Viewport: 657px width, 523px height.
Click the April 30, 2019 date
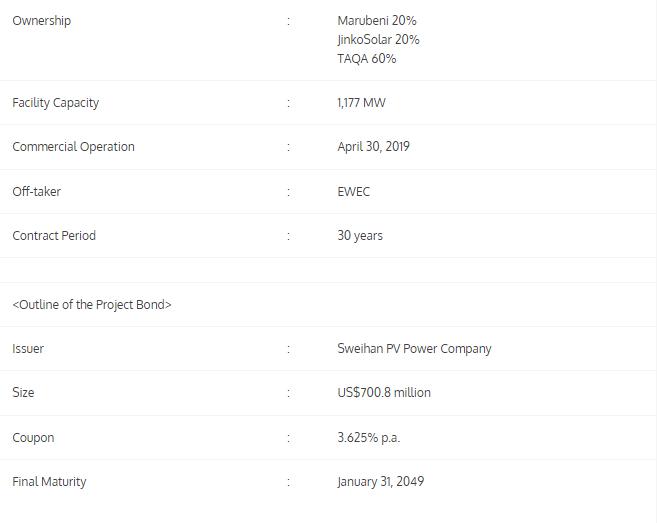click(373, 147)
